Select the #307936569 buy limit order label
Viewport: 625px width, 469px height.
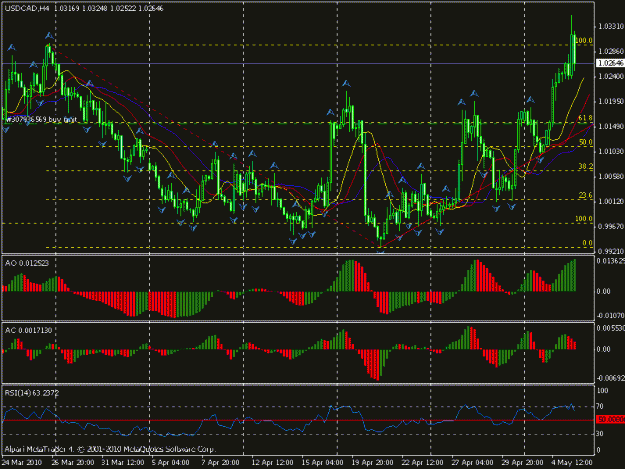[41, 119]
